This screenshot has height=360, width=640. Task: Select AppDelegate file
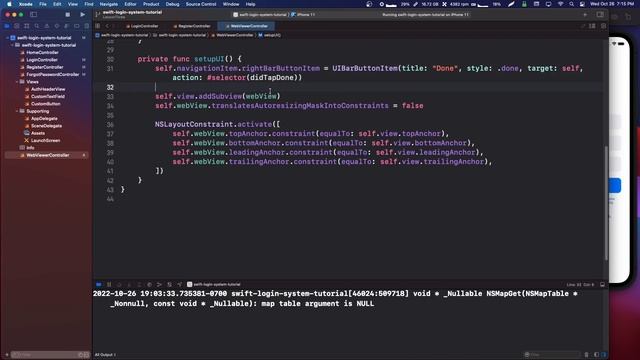(x=44, y=118)
